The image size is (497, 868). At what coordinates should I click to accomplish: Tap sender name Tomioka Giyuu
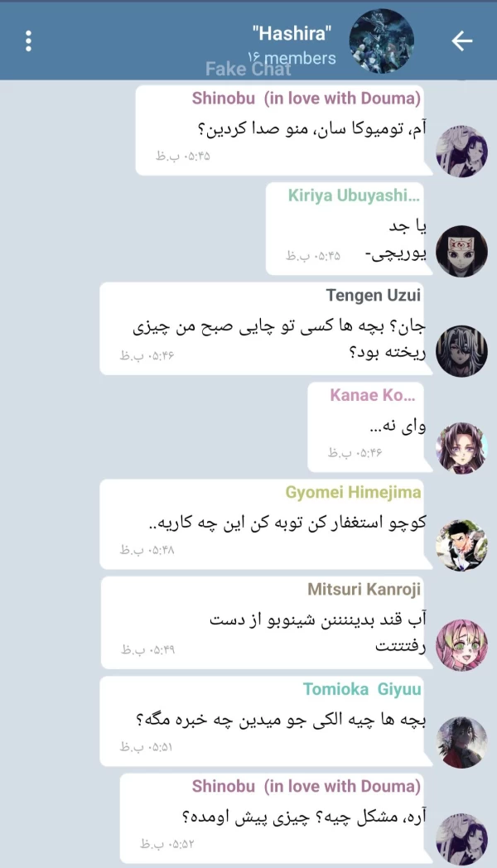tap(362, 688)
